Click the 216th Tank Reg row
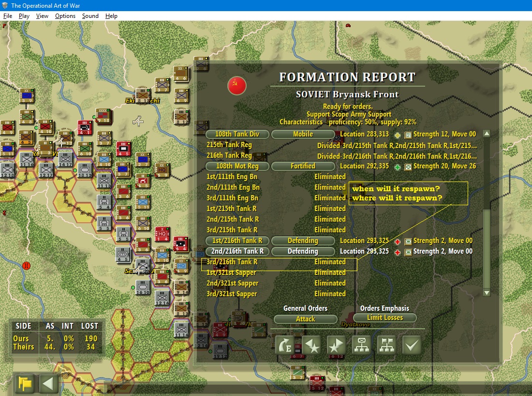Image resolution: width=532 pixels, height=396 pixels. point(341,156)
